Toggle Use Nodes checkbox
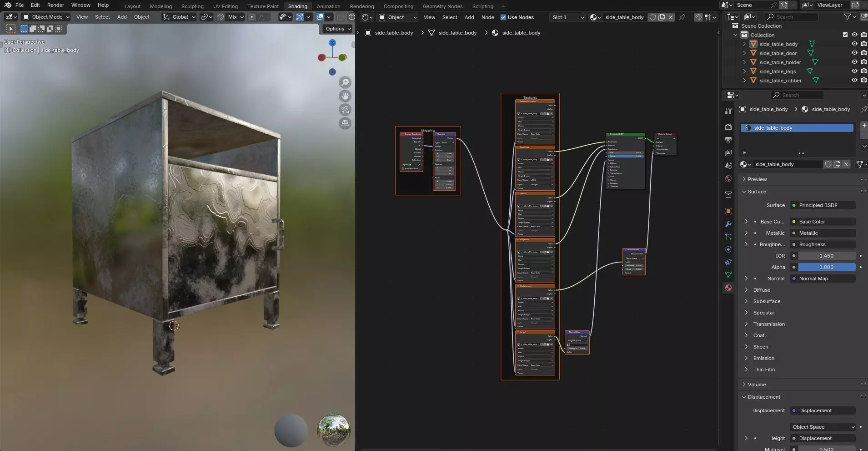Image resolution: width=868 pixels, height=451 pixels. [503, 17]
